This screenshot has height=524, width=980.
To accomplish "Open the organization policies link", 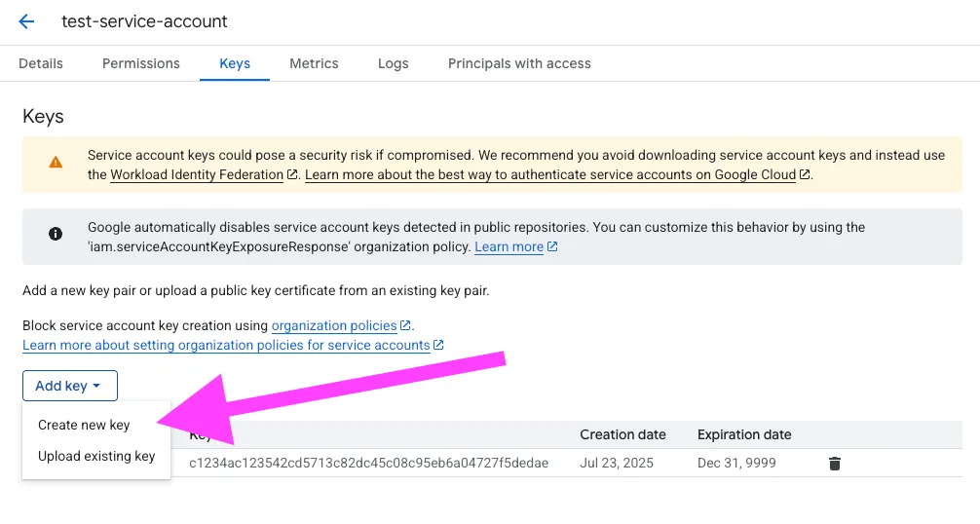I will point(334,325).
